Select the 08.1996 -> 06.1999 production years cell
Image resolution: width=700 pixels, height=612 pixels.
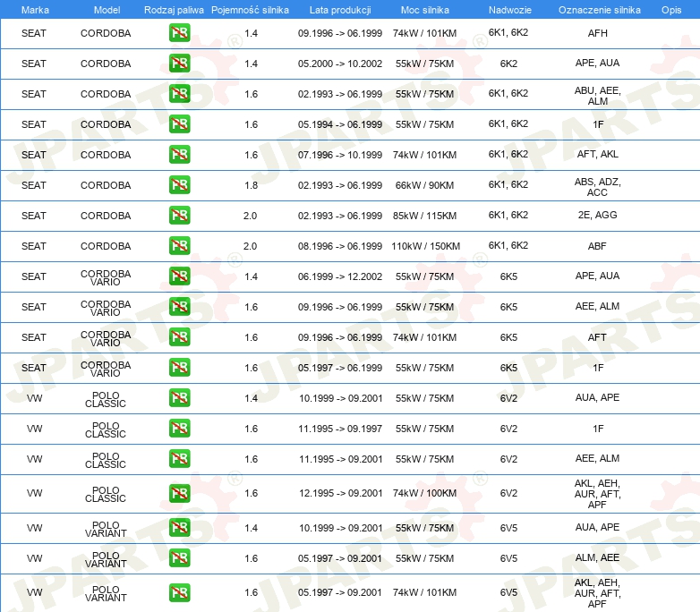tap(340, 246)
